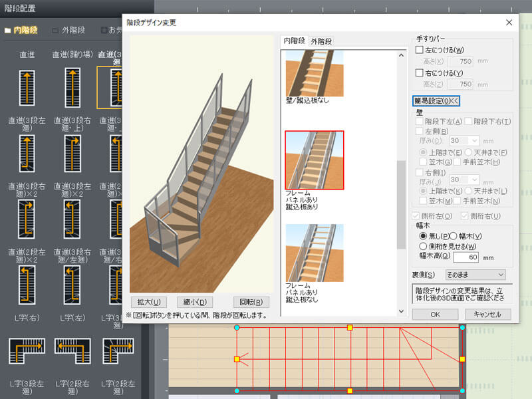Choose the L字(右) stair type icon
Viewport: 532px width, 399px height.
pyautogui.click(x=25, y=352)
